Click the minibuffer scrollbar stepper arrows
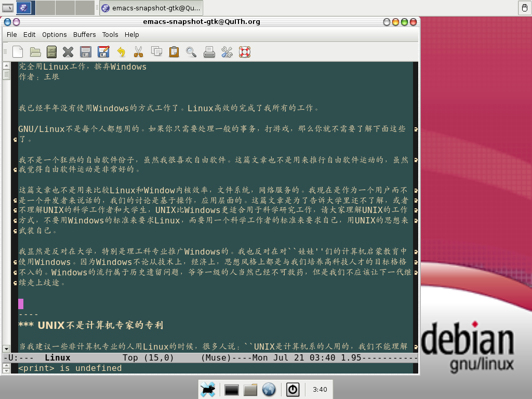This screenshot has height=399, width=532. (6, 368)
